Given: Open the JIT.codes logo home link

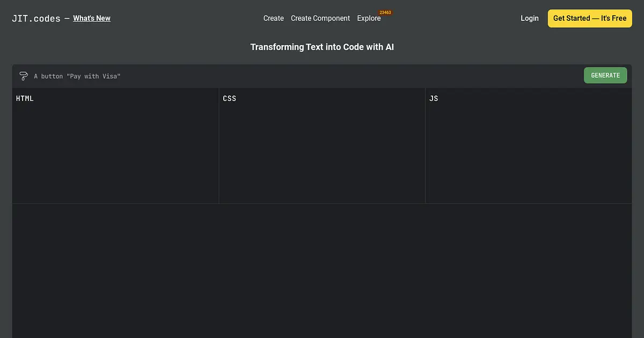Looking at the screenshot, I should pyautogui.click(x=36, y=18).
